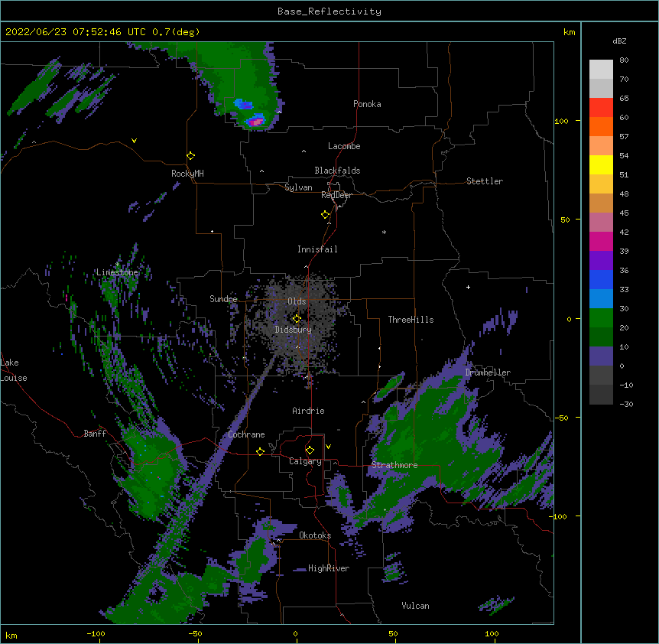The image size is (659, 644).
Task: Click the green 20-30 dBZ legend swatch
Action: [601, 318]
